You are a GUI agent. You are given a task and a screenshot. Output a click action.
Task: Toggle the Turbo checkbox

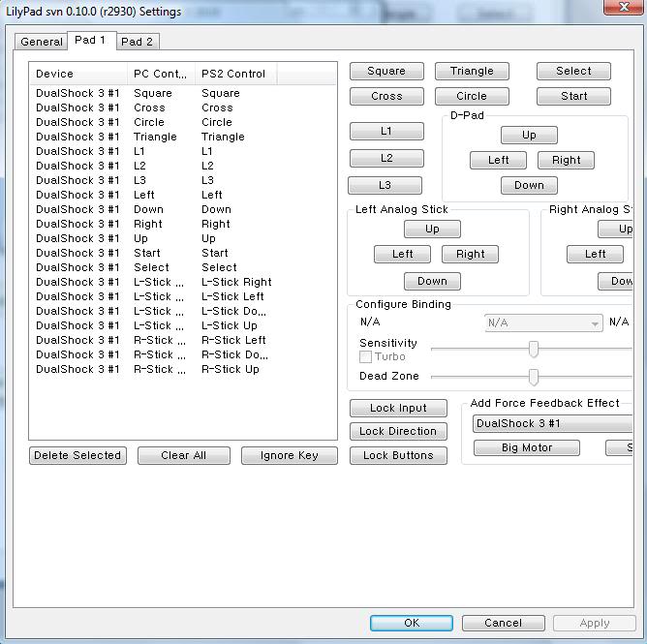[x=366, y=357]
